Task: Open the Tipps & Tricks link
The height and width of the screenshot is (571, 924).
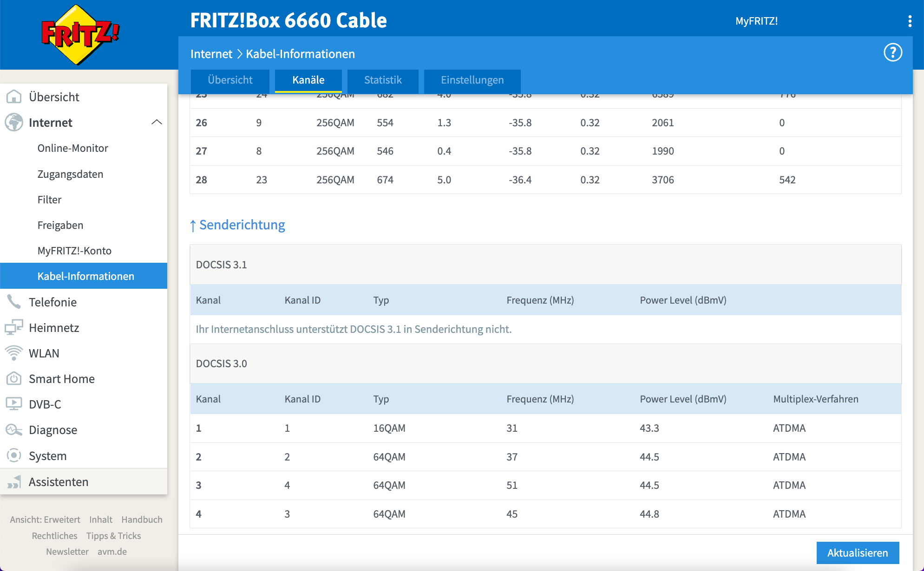Action: click(x=113, y=536)
